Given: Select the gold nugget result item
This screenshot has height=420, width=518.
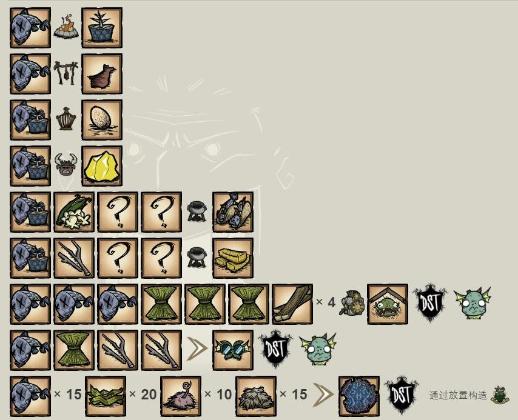Looking at the screenshot, I should (x=102, y=165).
